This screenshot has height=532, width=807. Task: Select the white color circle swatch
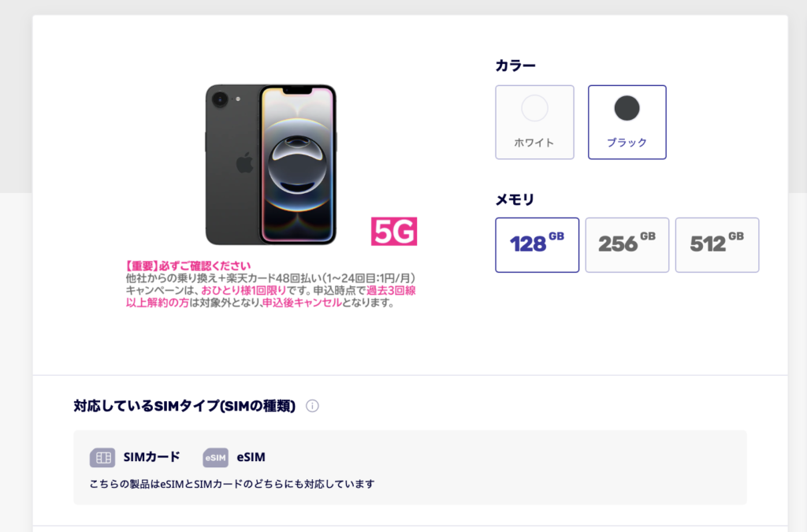click(534, 108)
